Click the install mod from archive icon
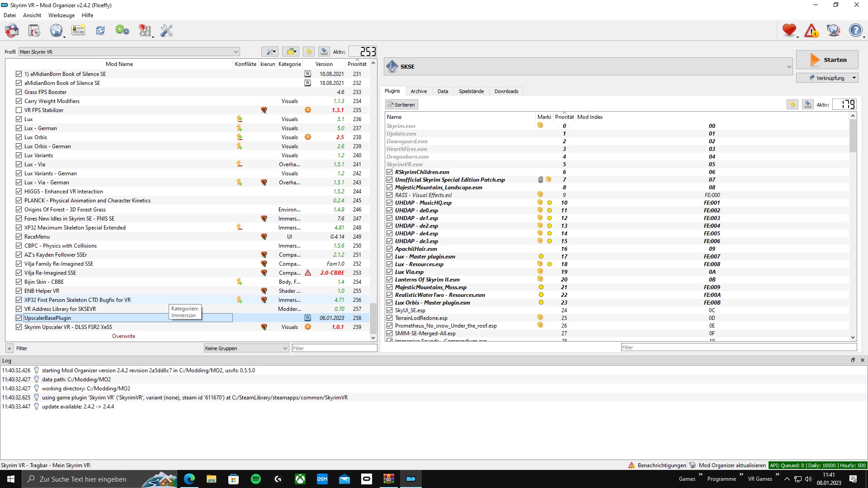 pos(34,31)
